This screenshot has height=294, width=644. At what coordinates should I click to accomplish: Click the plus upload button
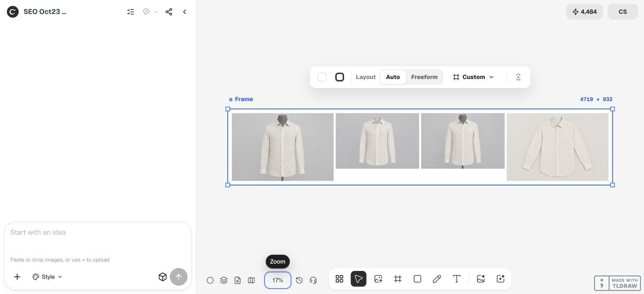click(x=17, y=277)
